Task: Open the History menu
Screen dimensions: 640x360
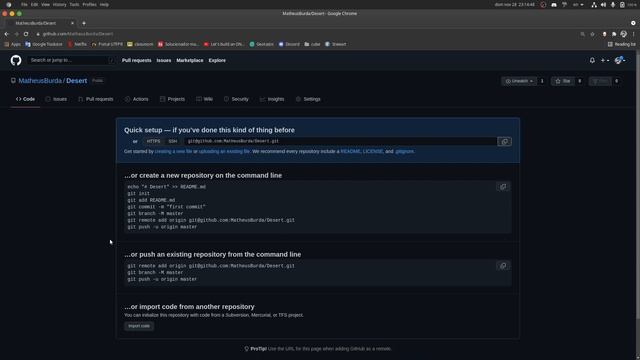Action: [x=59, y=4]
